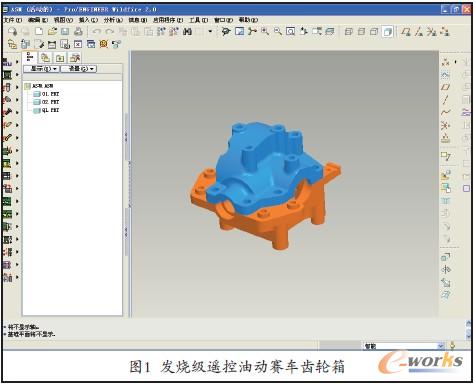The width and height of the screenshot is (473, 384).
Task: Open the 设置 dropdown in model tree
Action: (x=79, y=69)
